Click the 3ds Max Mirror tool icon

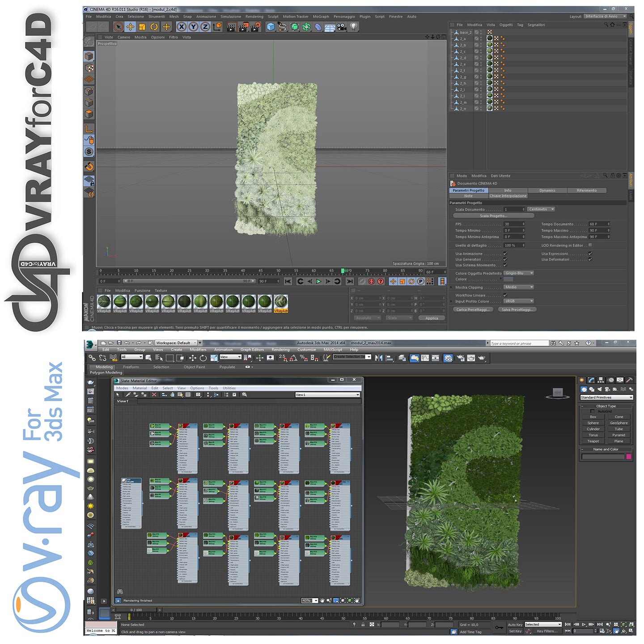pyautogui.click(x=379, y=358)
